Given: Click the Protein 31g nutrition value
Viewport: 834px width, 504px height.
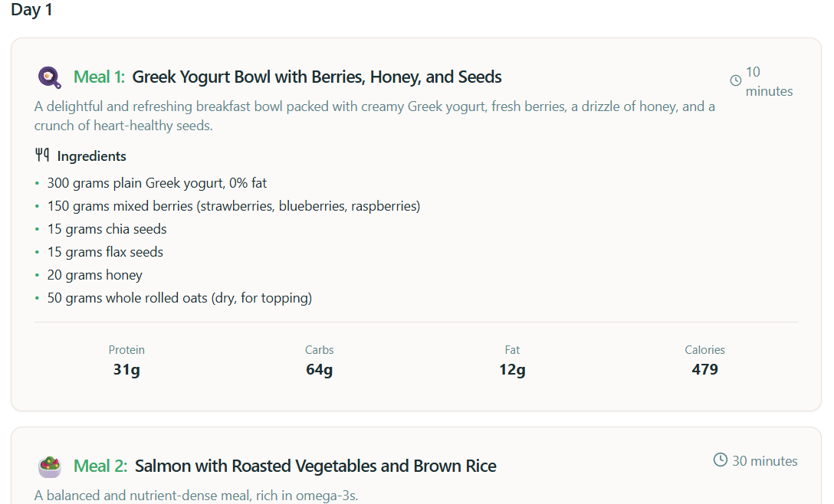Looking at the screenshot, I should pos(126,369).
